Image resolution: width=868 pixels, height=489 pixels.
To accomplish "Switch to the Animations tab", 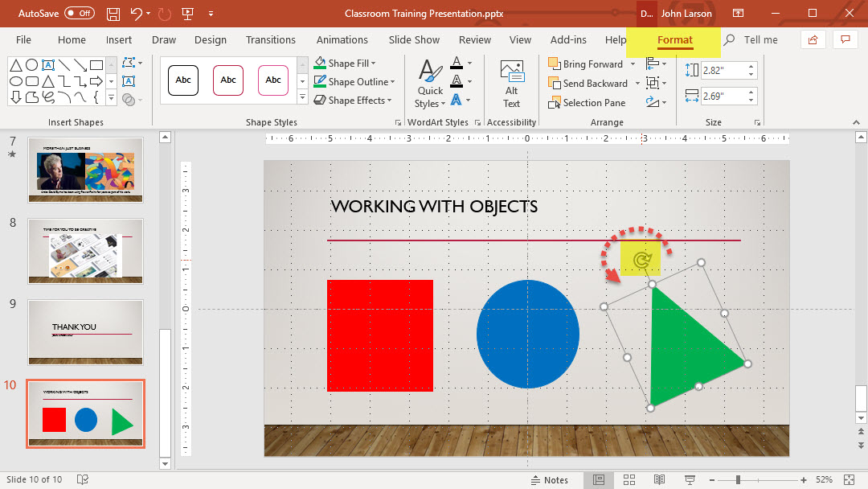I will point(342,39).
